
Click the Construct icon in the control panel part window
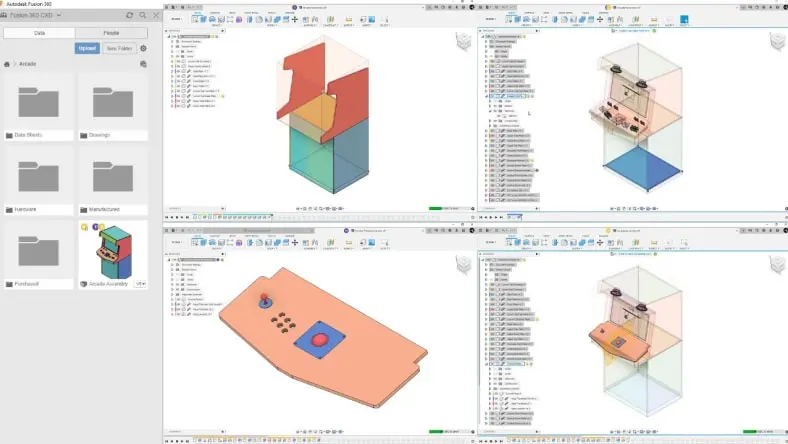point(330,242)
